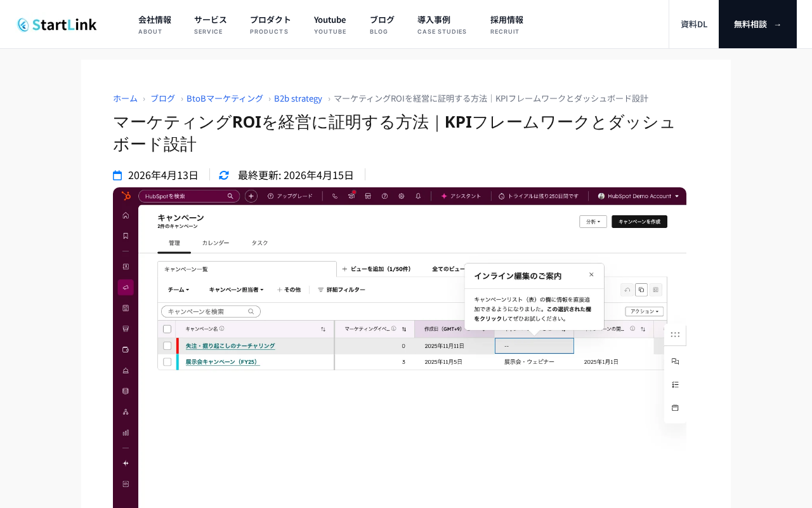The image size is (812, 508).
Task: Follow the ホーム breadcrumb link
Action: (125, 98)
